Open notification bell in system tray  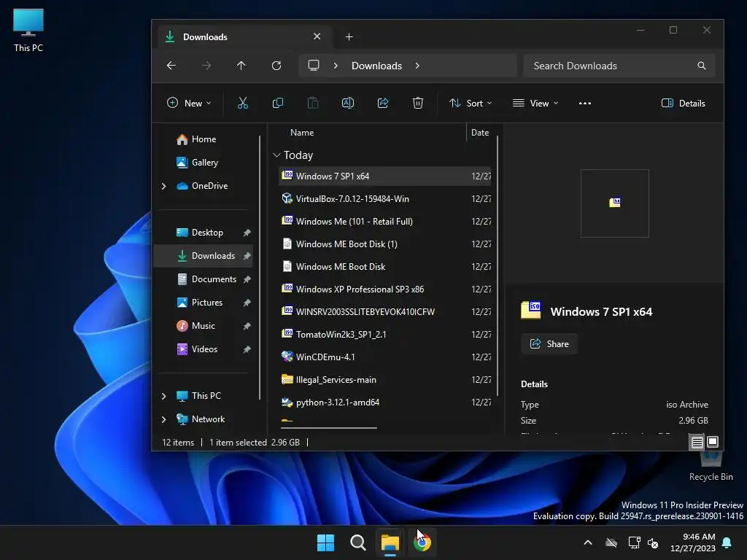point(727,542)
